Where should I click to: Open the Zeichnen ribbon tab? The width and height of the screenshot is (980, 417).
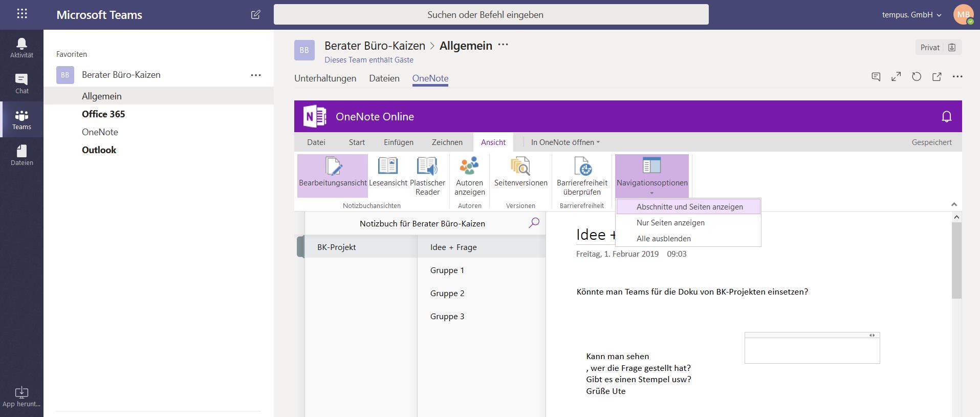(x=447, y=142)
